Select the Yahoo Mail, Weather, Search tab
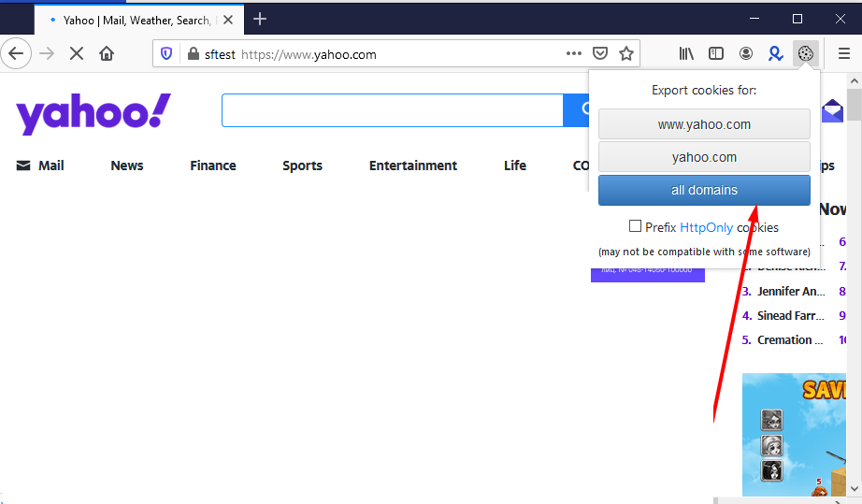Viewport: 862px width, 504px height. coord(139,20)
